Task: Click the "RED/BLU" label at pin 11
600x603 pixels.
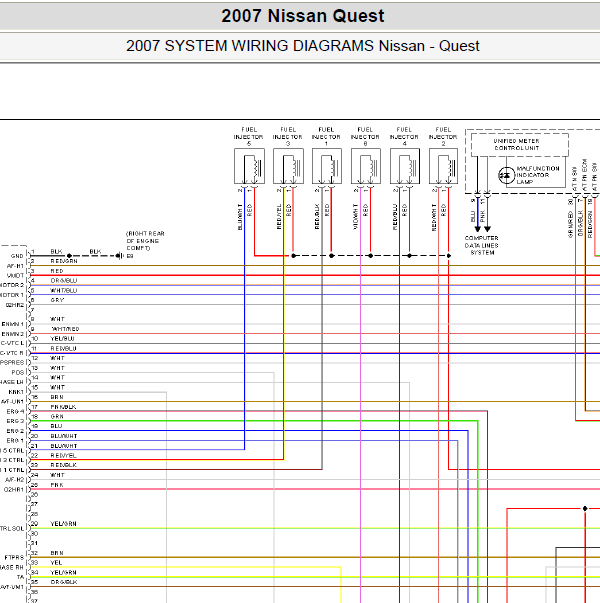Action: coord(63,348)
